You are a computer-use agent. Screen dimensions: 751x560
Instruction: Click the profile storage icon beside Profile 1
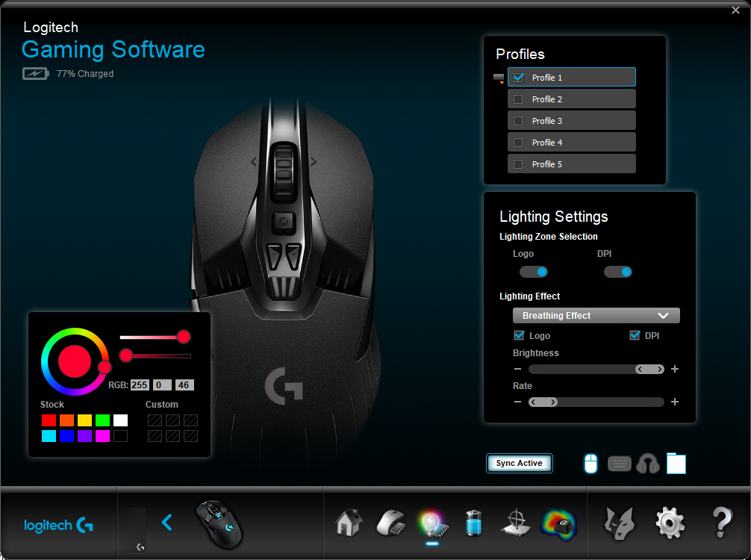(x=499, y=78)
